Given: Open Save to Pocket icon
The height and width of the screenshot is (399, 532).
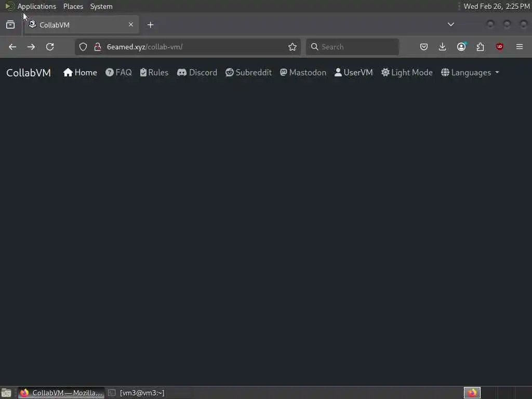Looking at the screenshot, I should [423, 47].
